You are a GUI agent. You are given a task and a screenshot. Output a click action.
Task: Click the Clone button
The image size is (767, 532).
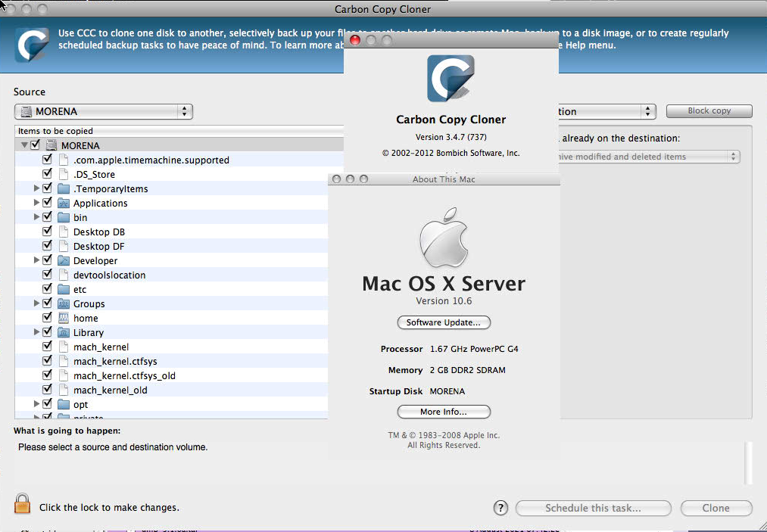click(716, 508)
